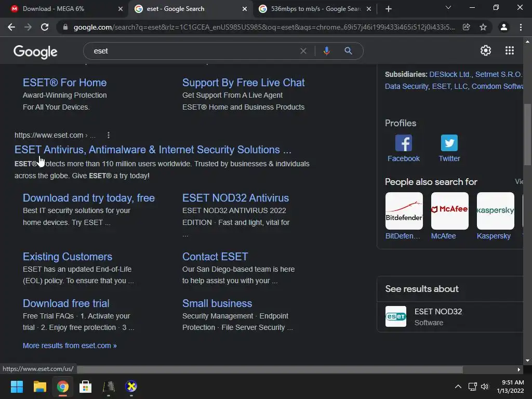
Task: Open Windows Start menu
Action: click(17, 387)
